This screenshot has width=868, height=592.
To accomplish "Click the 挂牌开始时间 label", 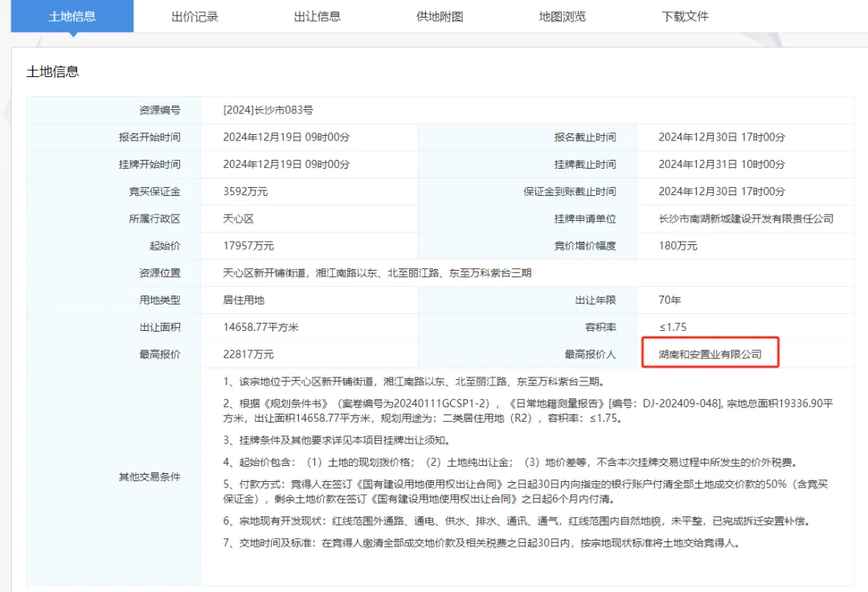I will 149,165.
